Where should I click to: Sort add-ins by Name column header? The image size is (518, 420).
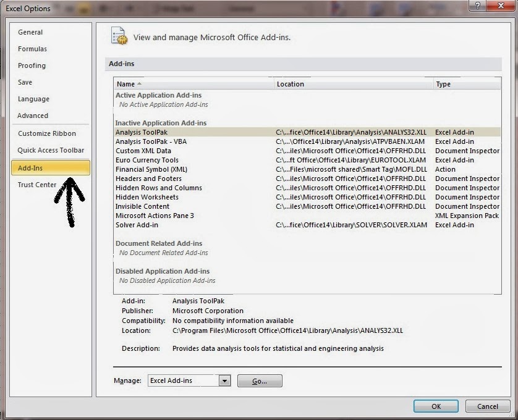(x=193, y=84)
